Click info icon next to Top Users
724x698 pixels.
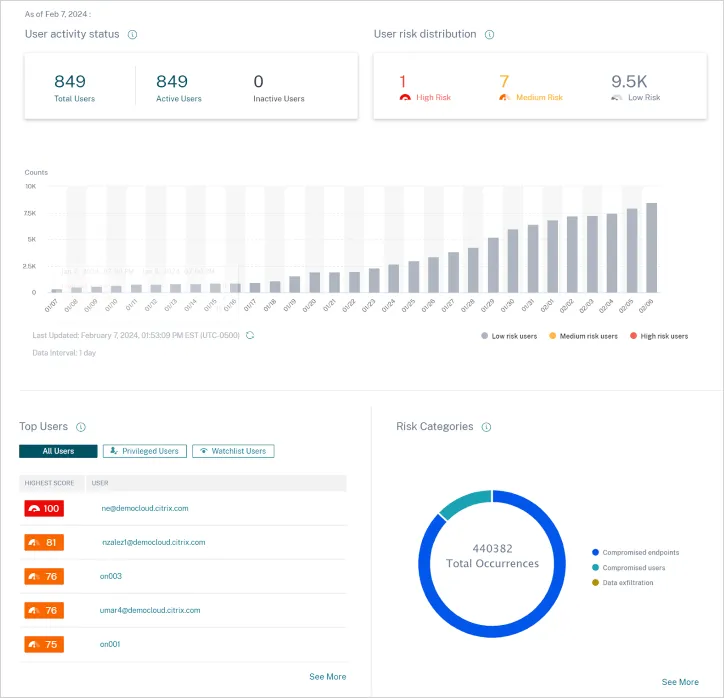coord(81,427)
